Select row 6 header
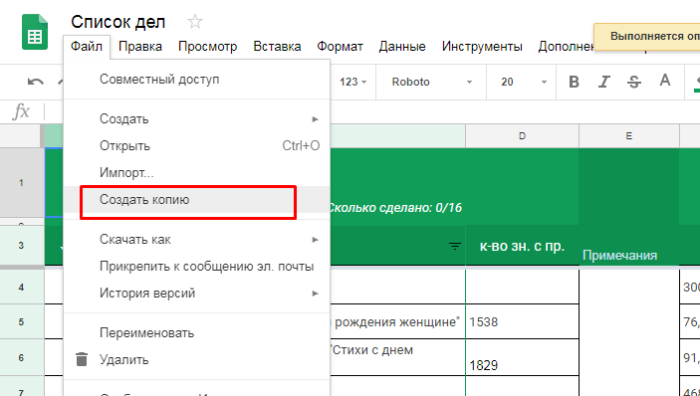 [x=22, y=358]
